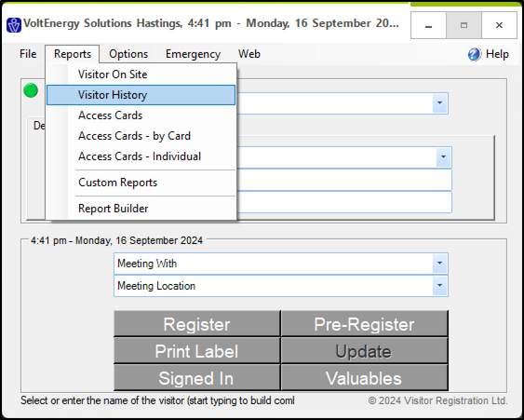Click the Pre-Register button
524x420 pixels.
(364, 324)
